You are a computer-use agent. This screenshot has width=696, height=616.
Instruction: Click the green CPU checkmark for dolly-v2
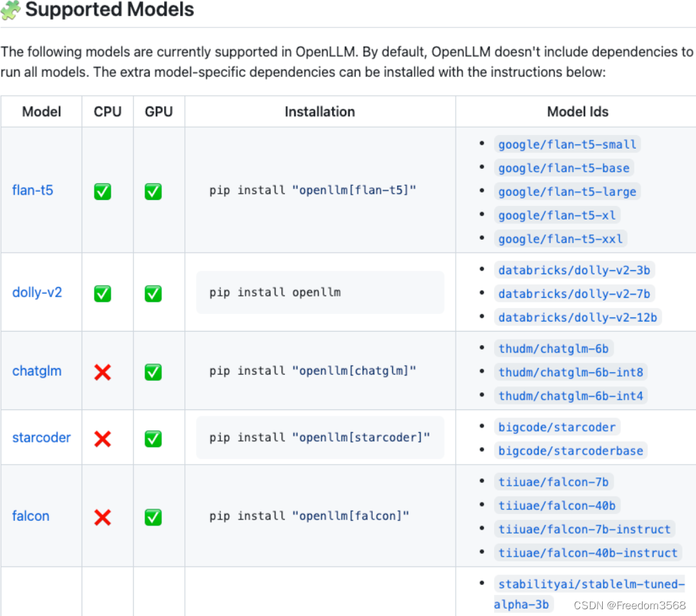103,293
